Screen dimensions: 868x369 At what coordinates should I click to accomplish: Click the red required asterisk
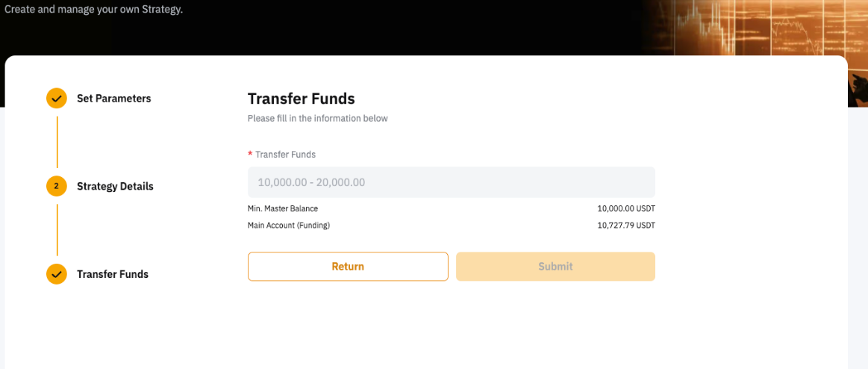pos(250,155)
